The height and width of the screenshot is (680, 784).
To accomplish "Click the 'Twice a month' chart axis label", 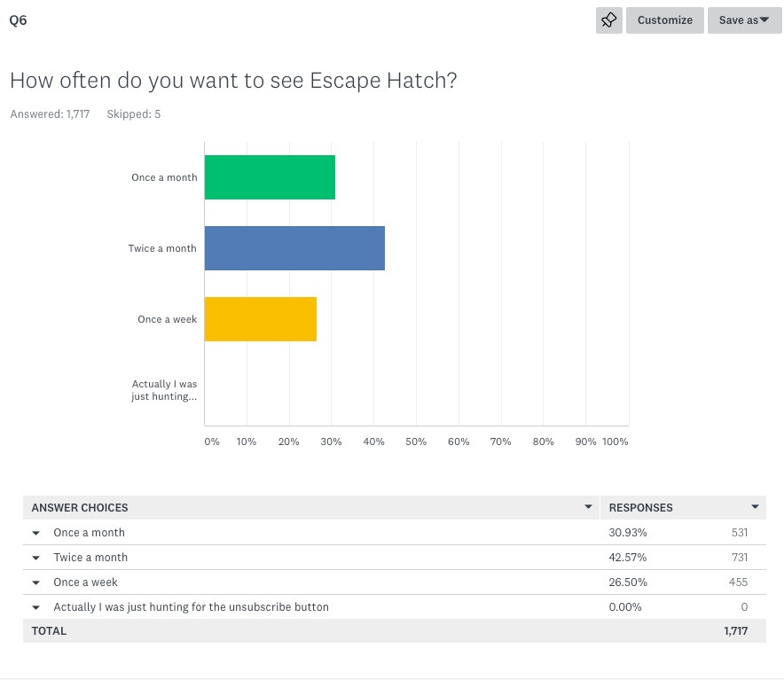I will point(162,248).
